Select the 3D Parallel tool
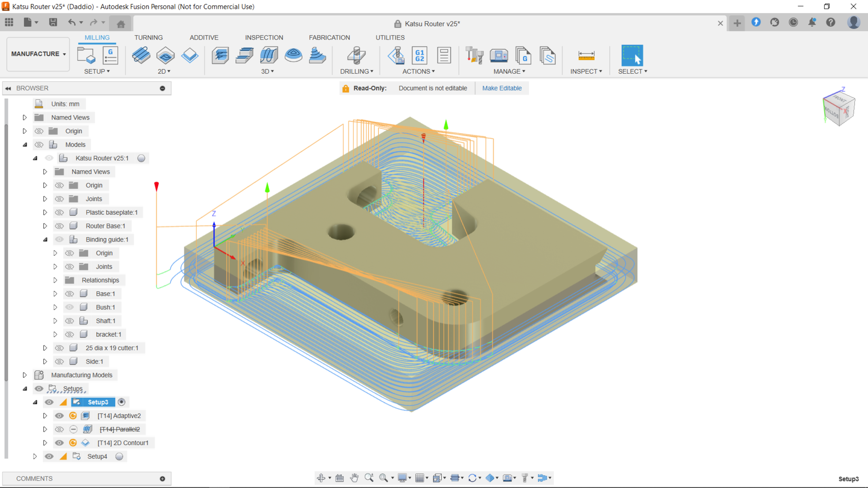This screenshot has height=488, width=868. 269,55
